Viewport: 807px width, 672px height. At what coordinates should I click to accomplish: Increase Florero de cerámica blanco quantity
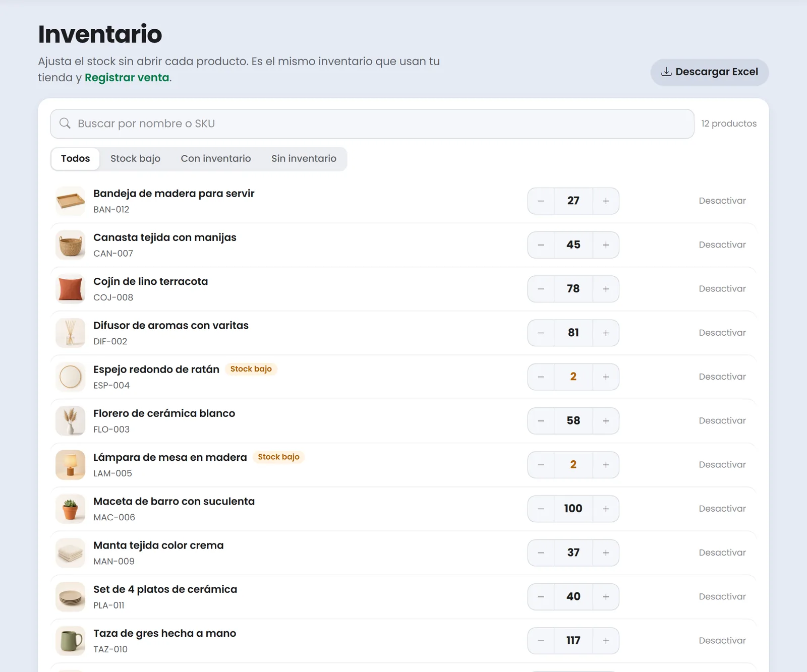[606, 421]
